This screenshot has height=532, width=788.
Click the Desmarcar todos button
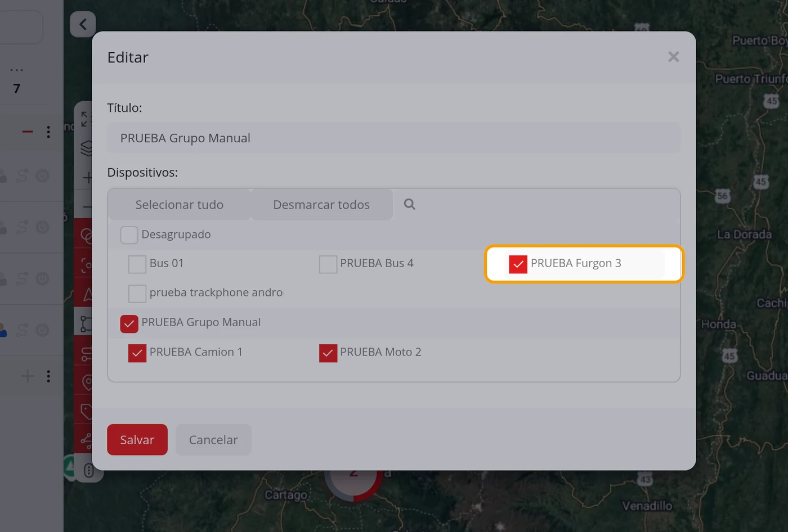click(321, 205)
